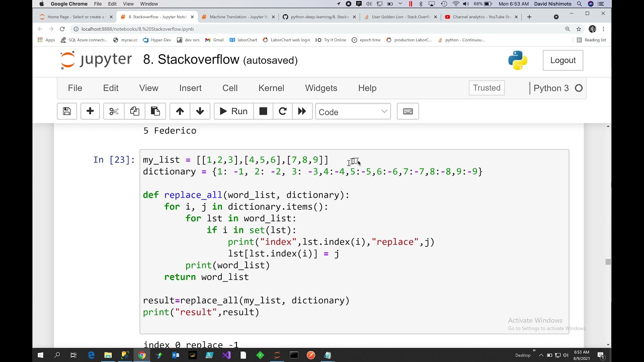Toggle the Trusted notebook indicator
The height and width of the screenshot is (362, 644).
tap(487, 88)
